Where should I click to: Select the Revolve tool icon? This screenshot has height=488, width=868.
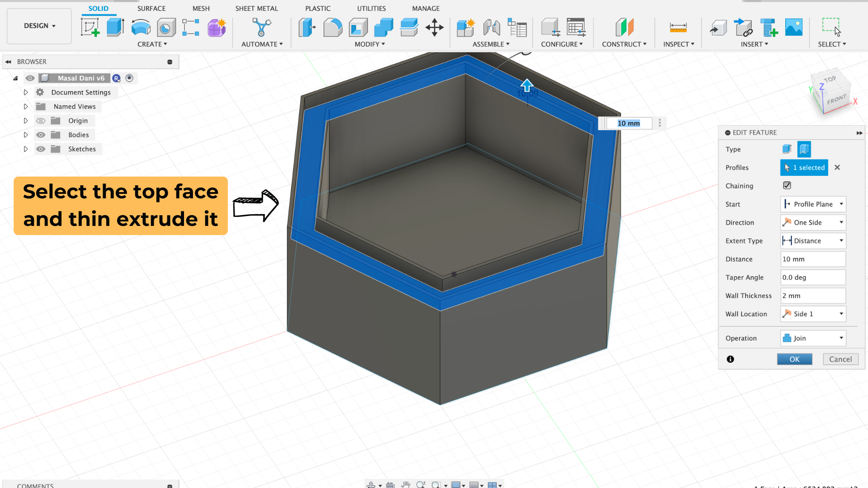coord(141,28)
